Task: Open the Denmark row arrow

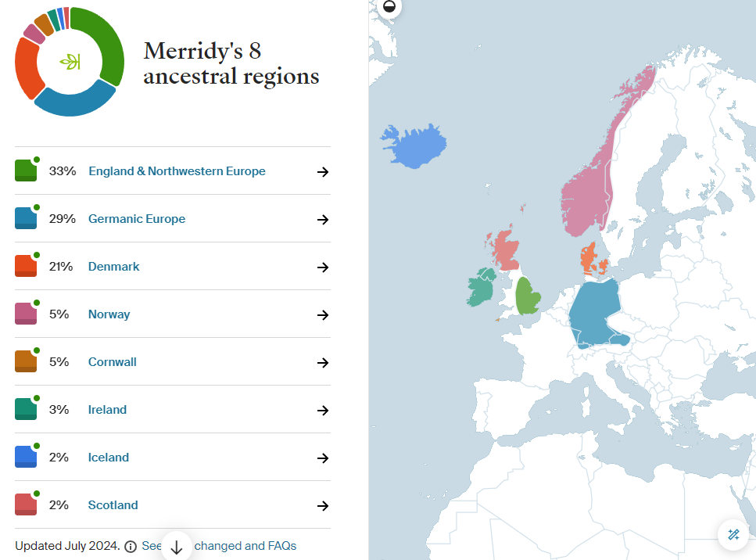Action: point(322,267)
